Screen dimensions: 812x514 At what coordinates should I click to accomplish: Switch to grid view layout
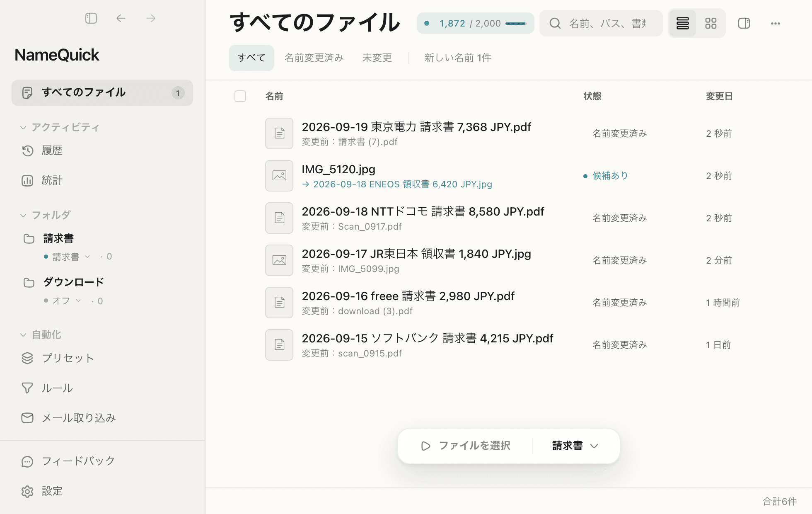(711, 23)
